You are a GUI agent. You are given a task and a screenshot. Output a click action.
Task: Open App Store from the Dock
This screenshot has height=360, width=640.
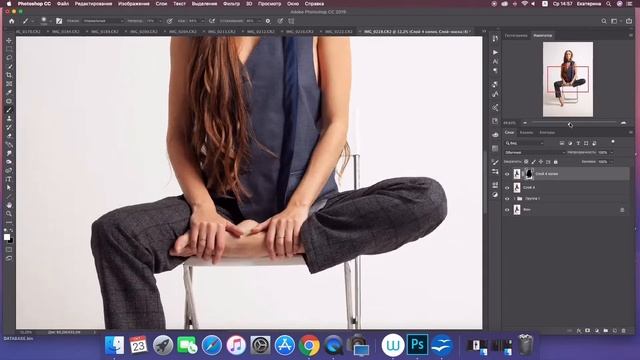tap(284, 345)
